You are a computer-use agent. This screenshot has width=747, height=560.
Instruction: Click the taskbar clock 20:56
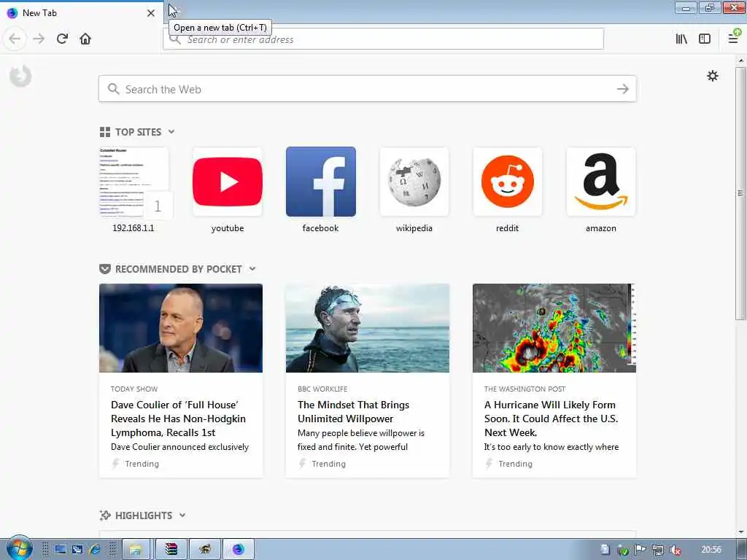[x=711, y=550]
